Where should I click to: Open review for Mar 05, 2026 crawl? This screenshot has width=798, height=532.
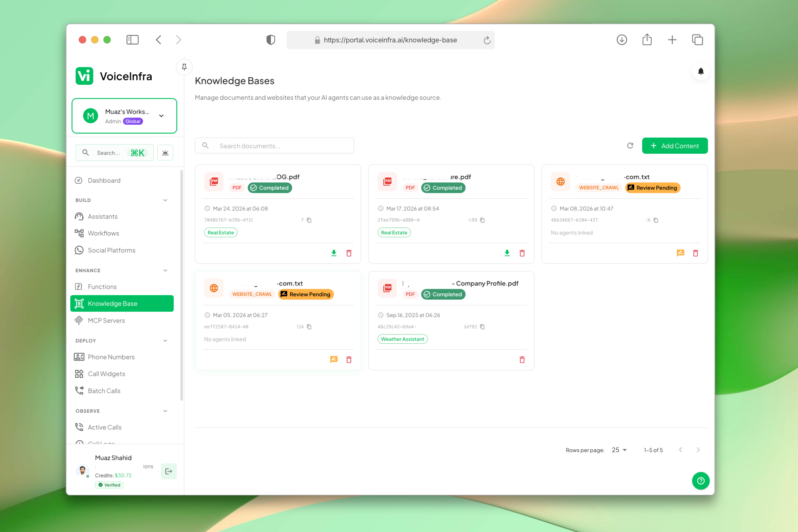click(x=334, y=360)
